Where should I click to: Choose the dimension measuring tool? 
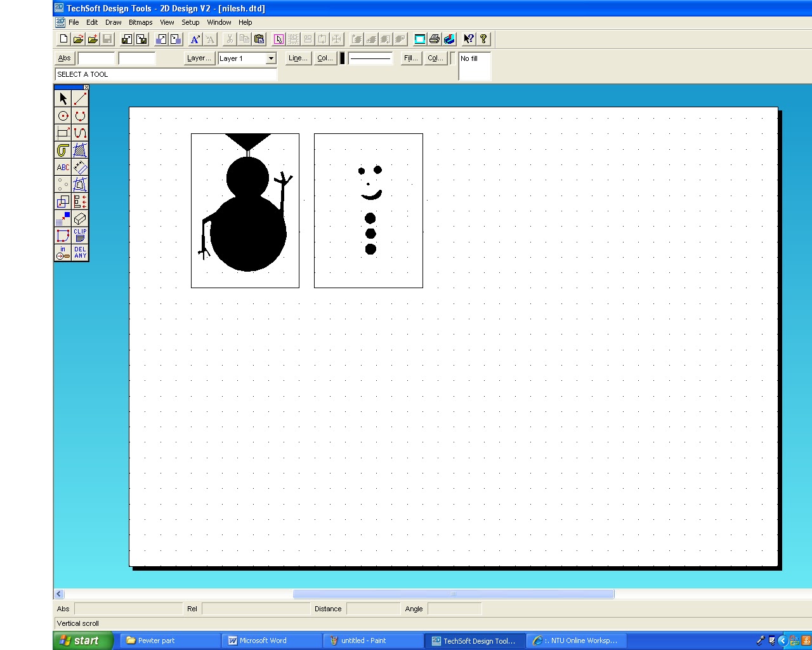coord(80,167)
